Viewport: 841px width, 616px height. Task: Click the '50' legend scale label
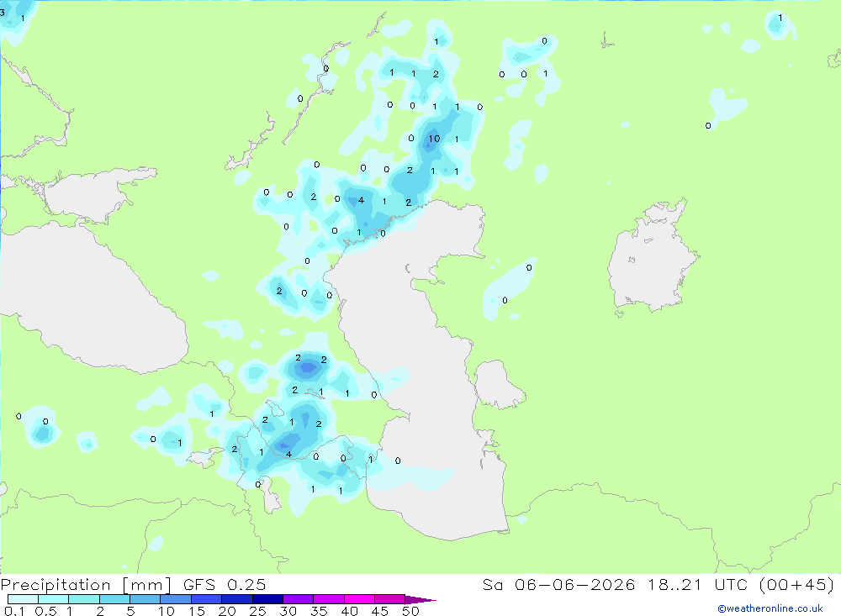click(410, 611)
